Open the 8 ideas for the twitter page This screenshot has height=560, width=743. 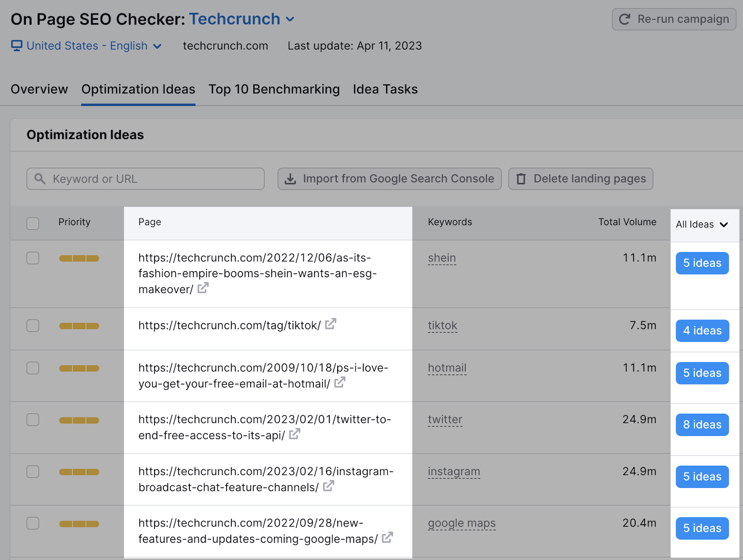[702, 424]
